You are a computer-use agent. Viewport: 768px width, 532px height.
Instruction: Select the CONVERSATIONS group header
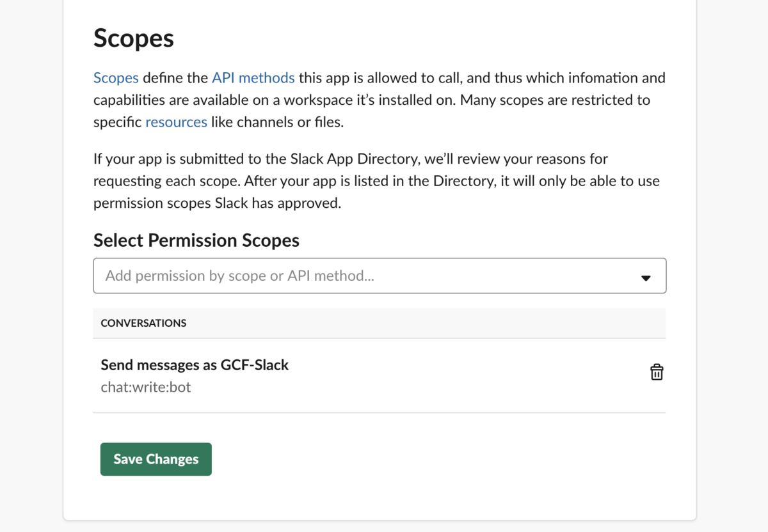tap(143, 323)
